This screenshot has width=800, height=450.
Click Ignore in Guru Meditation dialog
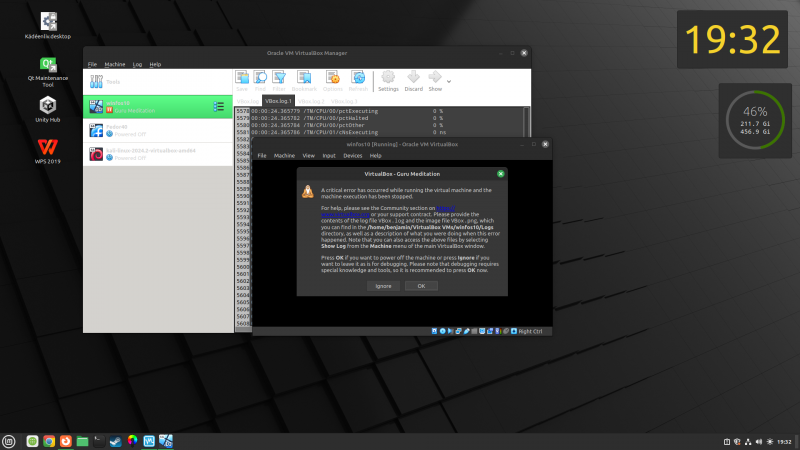[x=383, y=286]
